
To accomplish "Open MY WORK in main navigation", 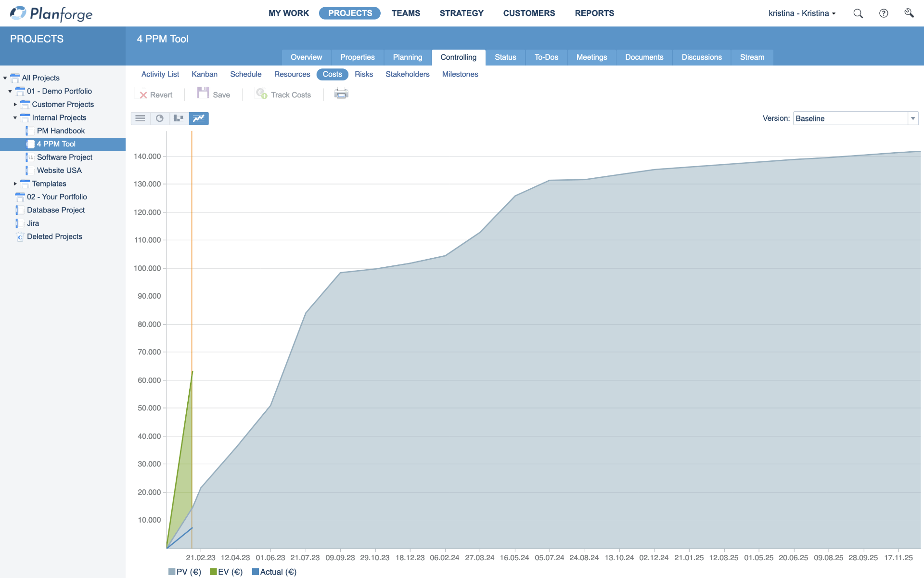I will (289, 13).
